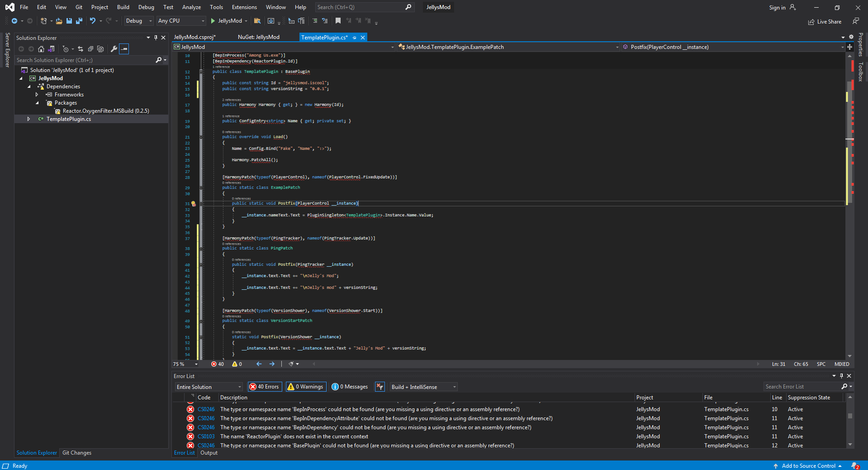Toggle the 0 Warnings filter button
Screen dimensions: 868x470
click(306, 387)
